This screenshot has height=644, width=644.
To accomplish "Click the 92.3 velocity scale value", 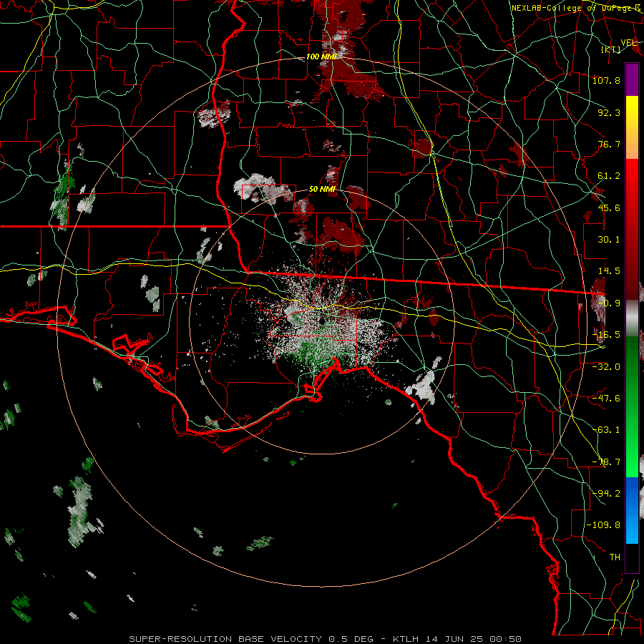I will (609, 112).
